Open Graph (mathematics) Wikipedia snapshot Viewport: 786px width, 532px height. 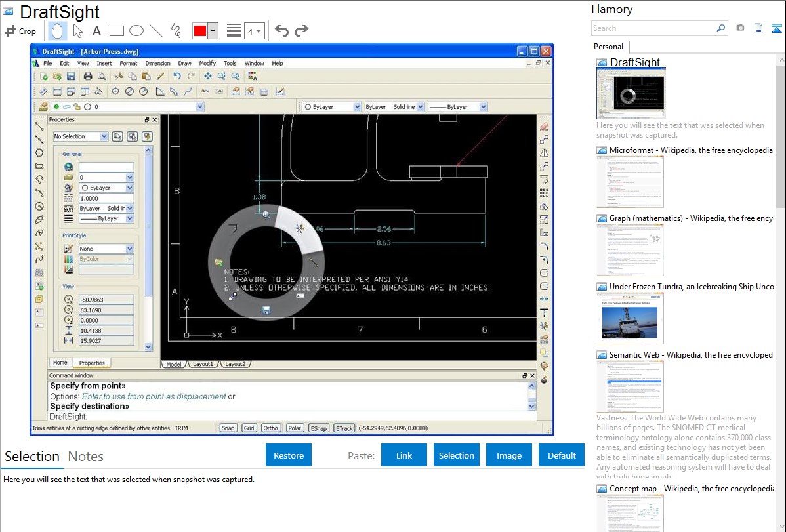[x=691, y=218]
